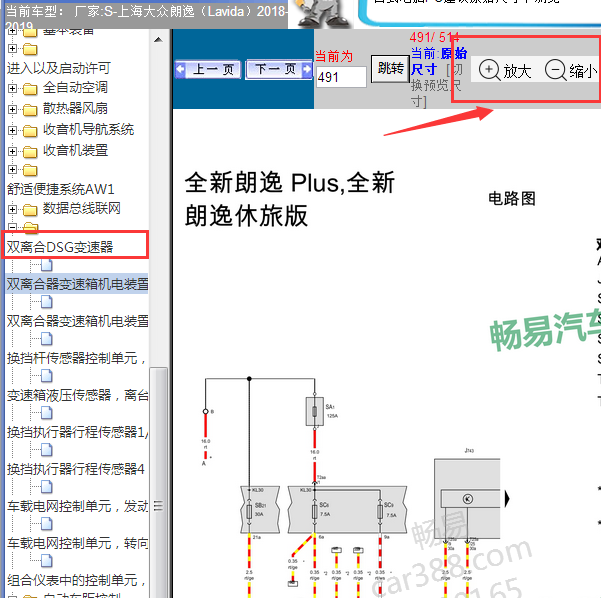Expand the 收音机导航系统 folder

(x=12, y=130)
